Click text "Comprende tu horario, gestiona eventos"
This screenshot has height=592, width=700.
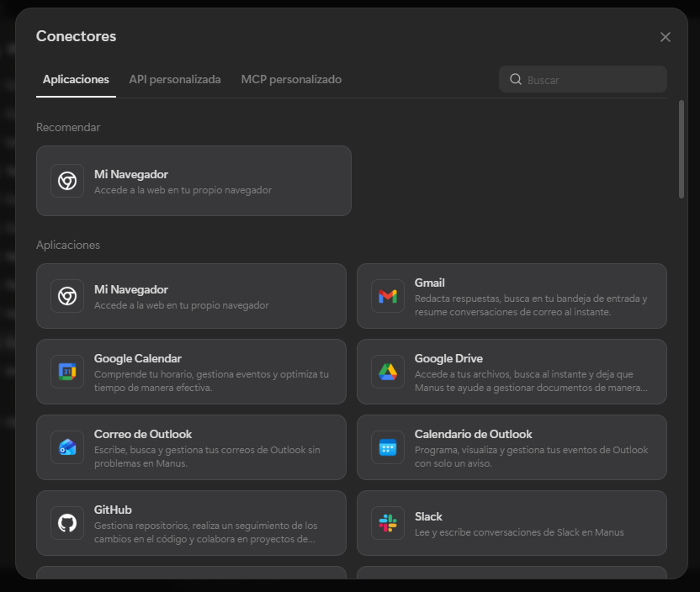(x=211, y=381)
